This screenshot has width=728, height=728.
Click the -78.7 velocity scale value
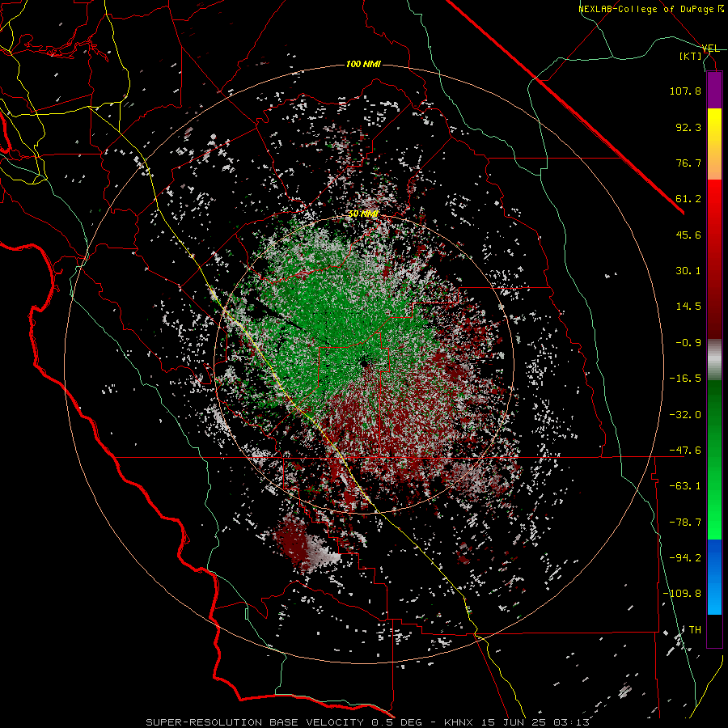coord(685,523)
